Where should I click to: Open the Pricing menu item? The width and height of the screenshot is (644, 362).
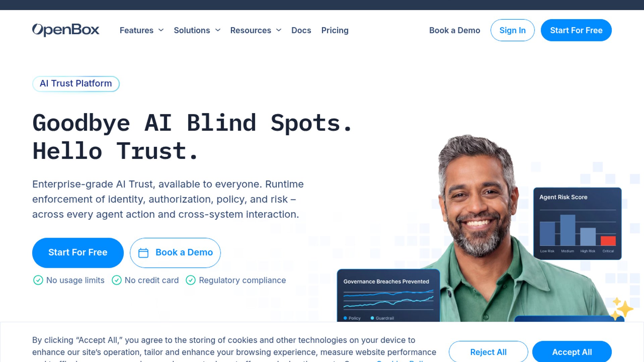click(335, 30)
